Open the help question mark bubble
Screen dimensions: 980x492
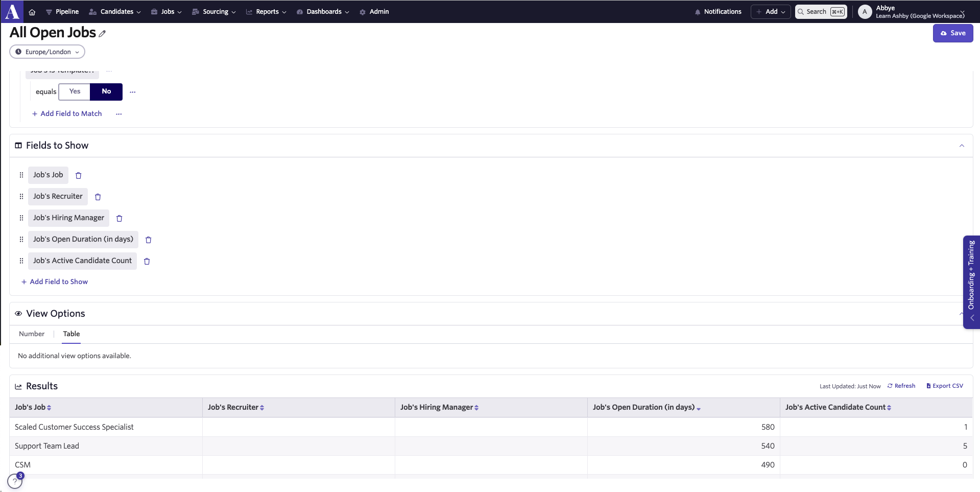[15, 481]
